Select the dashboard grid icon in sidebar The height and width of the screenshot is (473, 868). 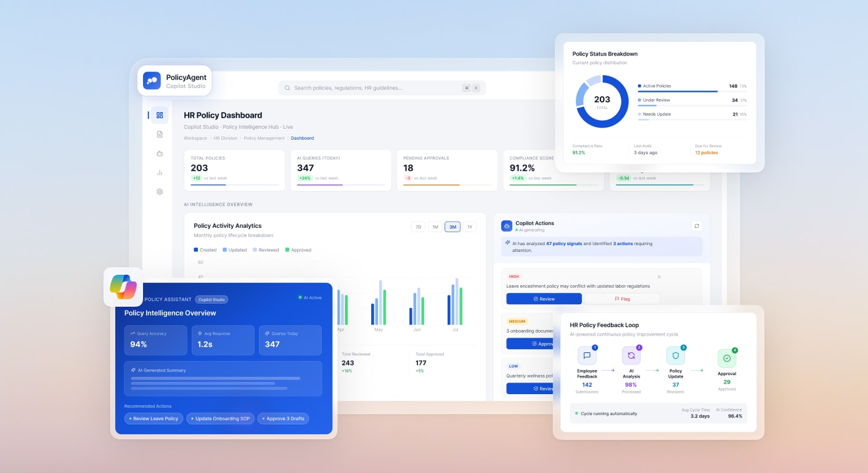(160, 115)
